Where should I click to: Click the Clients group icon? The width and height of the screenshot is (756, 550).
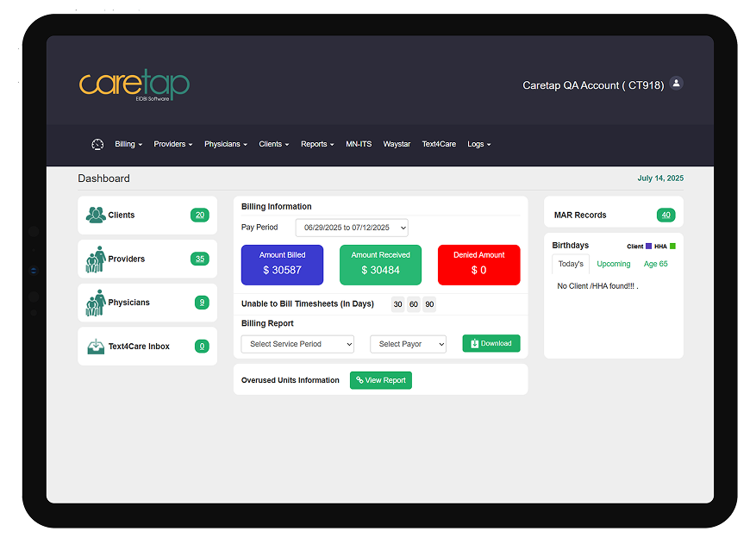tap(96, 215)
